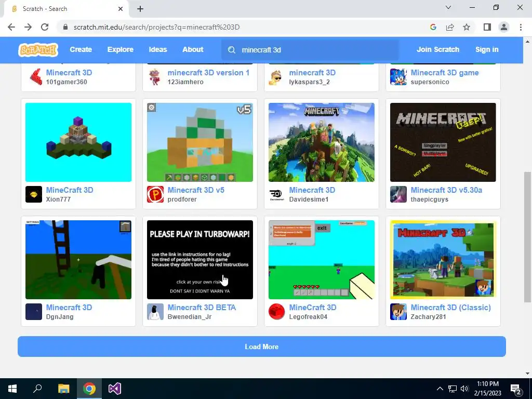Screen dimensions: 532x399
Task: Open the 'Minecraft 3D game' title
Action: coord(445,73)
